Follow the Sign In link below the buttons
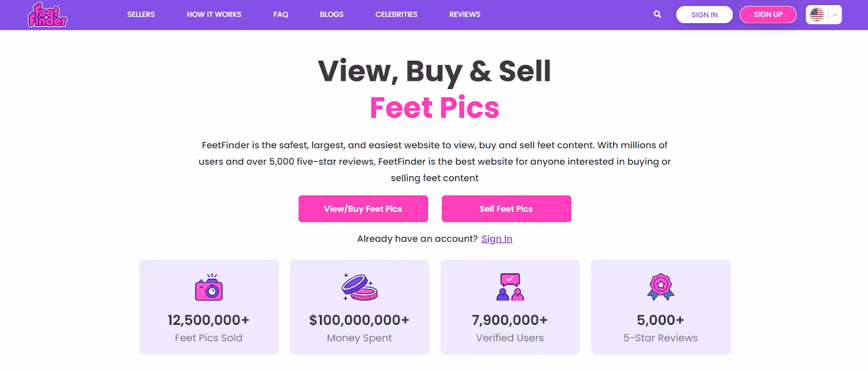 [x=496, y=239]
